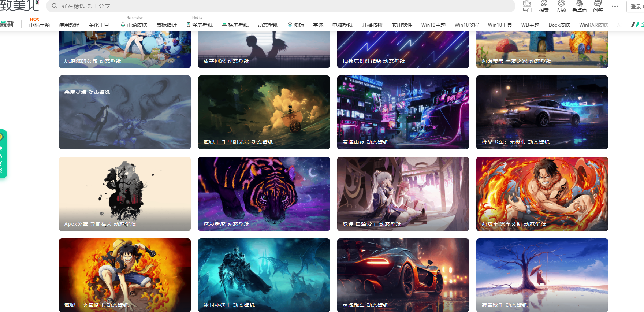Open Dock皮肤 category

coord(559,25)
